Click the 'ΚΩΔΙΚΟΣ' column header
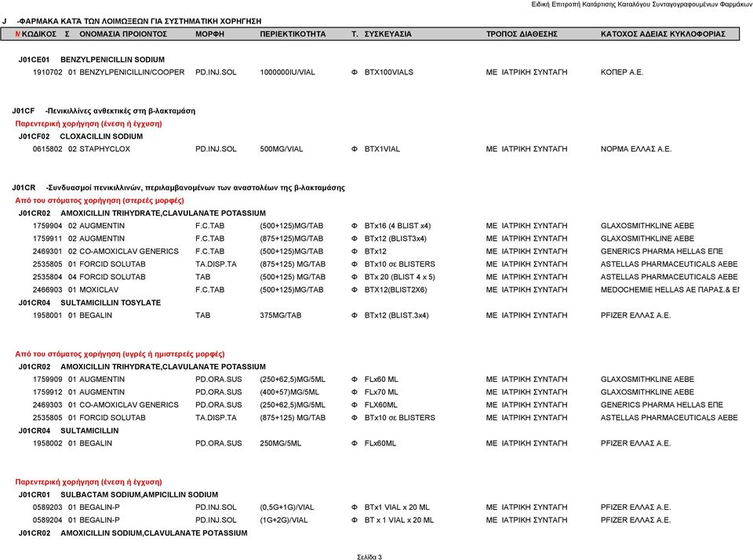Screen dimensions: 753x560 (39, 34)
